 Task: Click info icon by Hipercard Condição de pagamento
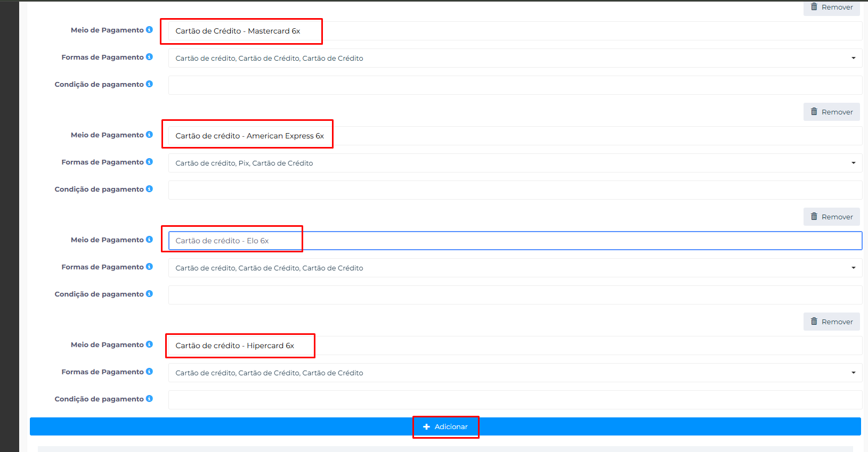149,399
